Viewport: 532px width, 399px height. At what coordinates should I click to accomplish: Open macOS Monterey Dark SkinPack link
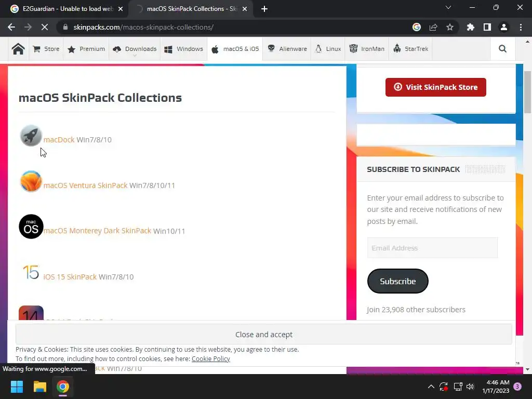pyautogui.click(x=97, y=231)
